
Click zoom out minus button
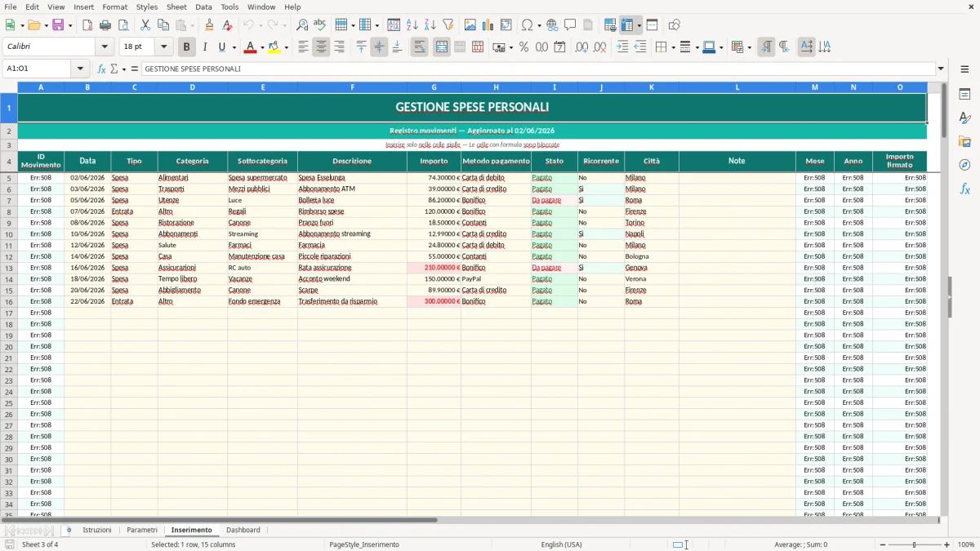(882, 544)
